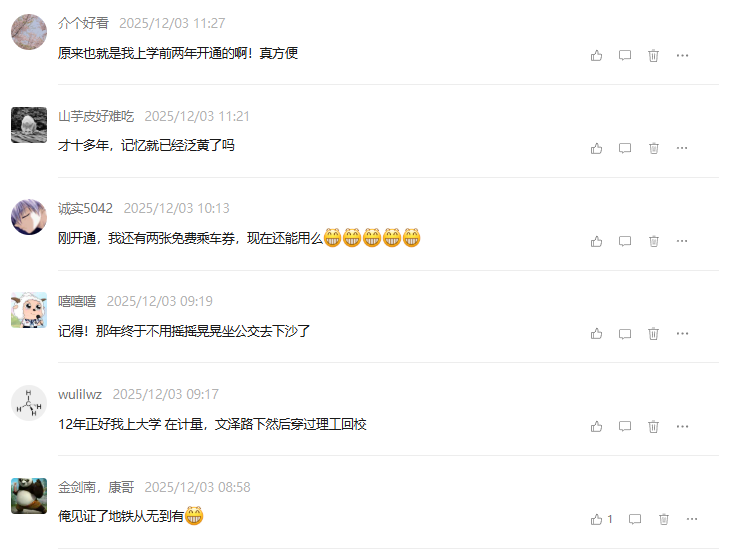Toggle like on 嘻嘻嘻's comment

click(x=596, y=334)
